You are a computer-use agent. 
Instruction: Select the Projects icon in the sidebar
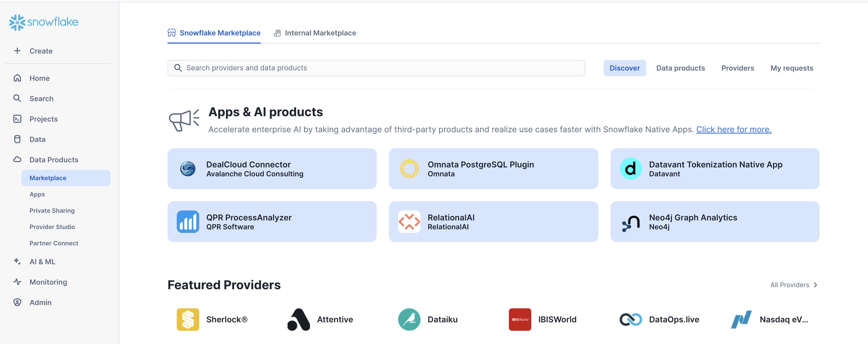click(18, 119)
